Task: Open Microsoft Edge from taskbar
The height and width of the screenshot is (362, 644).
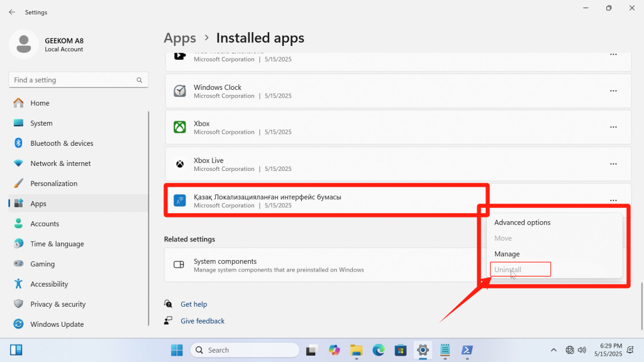Action: 378,350
